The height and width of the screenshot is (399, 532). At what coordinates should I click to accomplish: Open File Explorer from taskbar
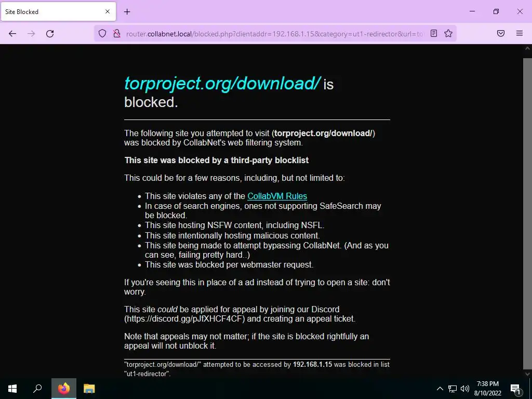point(89,389)
